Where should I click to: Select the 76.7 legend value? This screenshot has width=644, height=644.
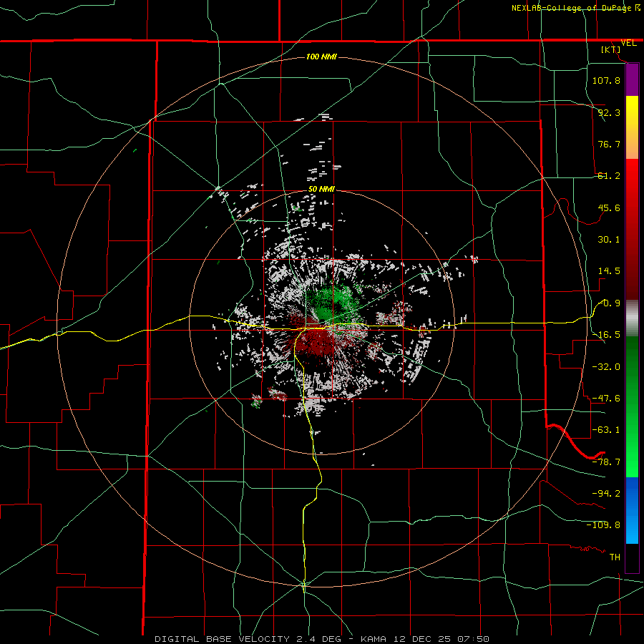coord(609,144)
